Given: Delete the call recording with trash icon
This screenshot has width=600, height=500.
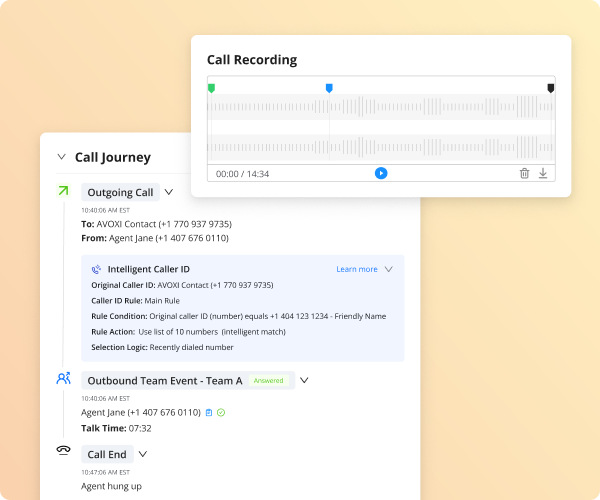Looking at the screenshot, I should (x=524, y=173).
